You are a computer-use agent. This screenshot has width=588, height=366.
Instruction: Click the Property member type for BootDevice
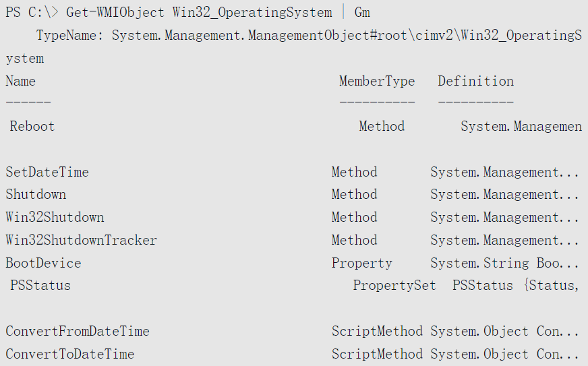tap(362, 263)
